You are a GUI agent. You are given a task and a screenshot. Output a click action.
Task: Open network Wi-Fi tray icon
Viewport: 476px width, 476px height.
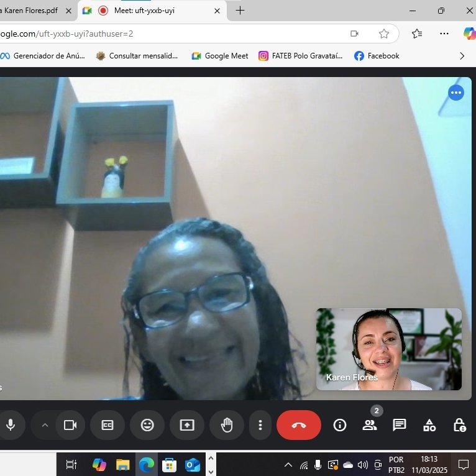pyautogui.click(x=304, y=465)
